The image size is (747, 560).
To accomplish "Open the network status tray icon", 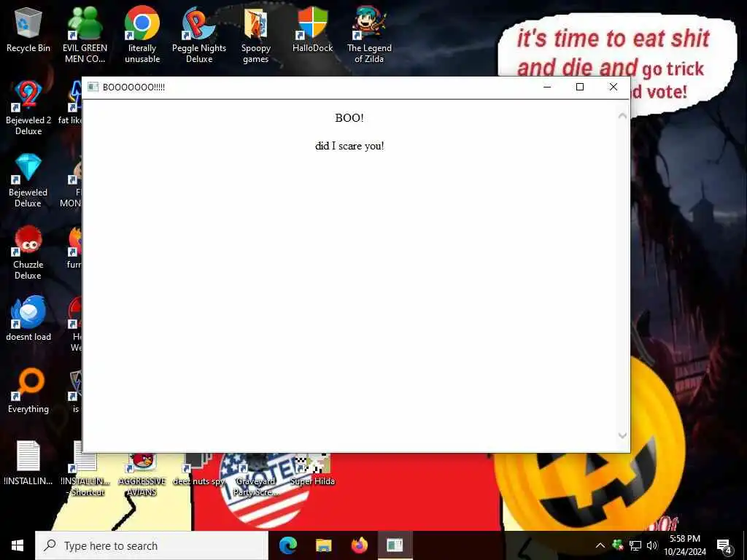I will click(x=635, y=545).
